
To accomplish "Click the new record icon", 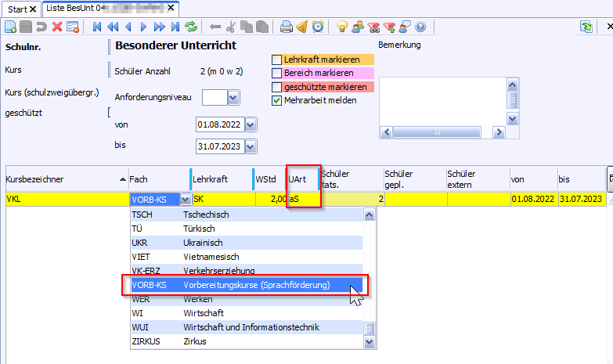I will pos(10,27).
